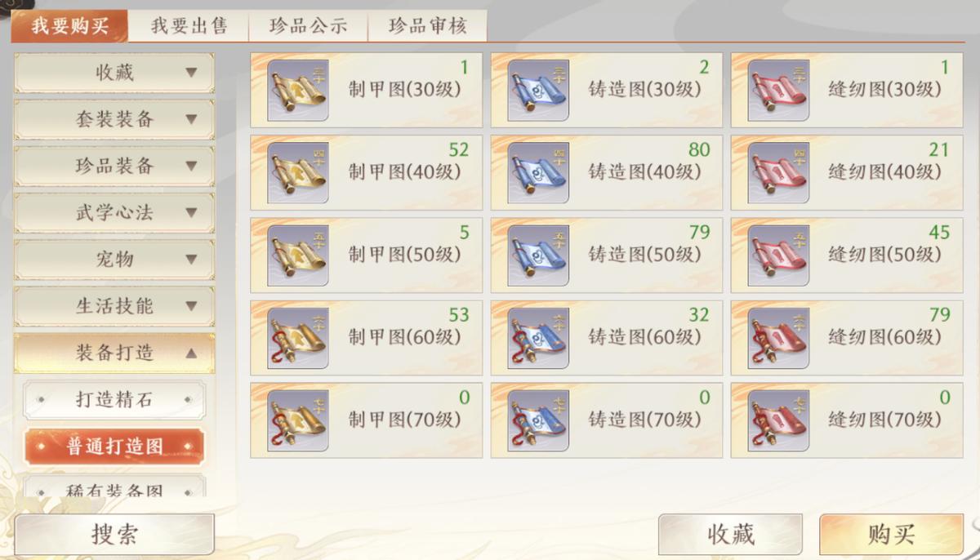Click the 搜索 button
Viewport: 980px width, 560px height.
tap(114, 535)
